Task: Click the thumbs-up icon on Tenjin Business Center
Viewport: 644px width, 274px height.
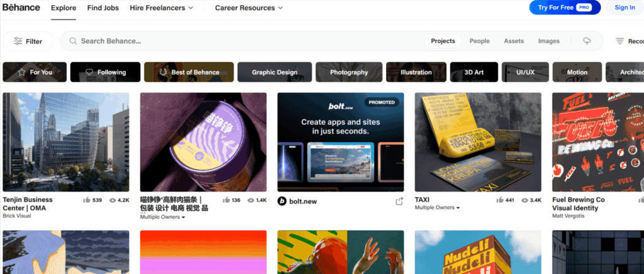Action: pos(87,200)
